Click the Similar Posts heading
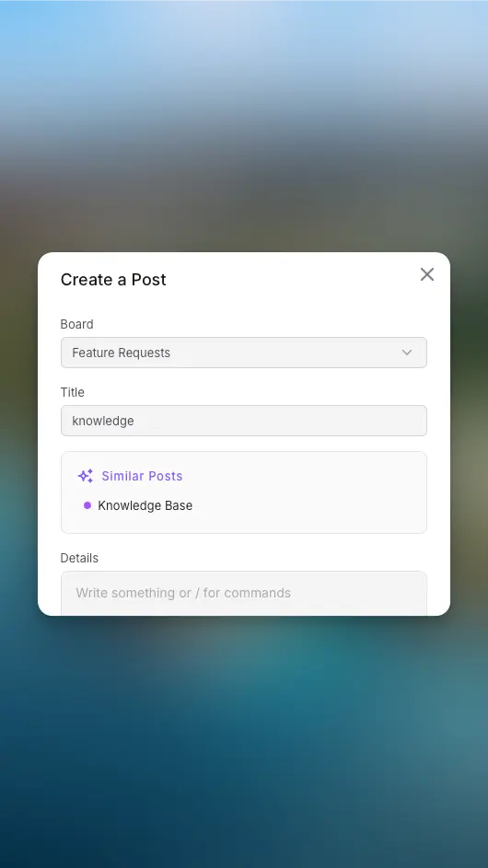 [142, 476]
